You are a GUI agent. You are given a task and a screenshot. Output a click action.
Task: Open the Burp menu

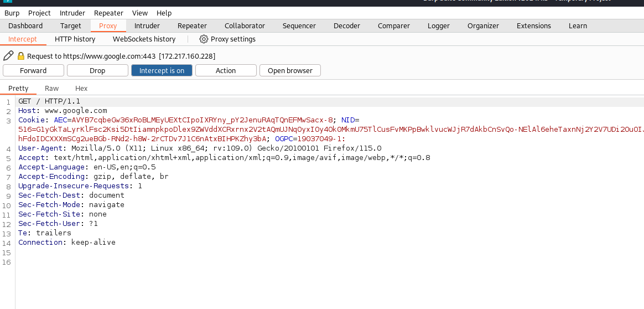tap(12, 13)
